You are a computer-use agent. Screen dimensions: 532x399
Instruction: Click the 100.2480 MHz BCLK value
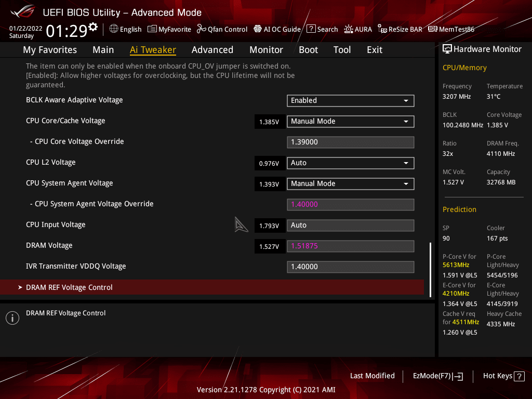pos(463,125)
